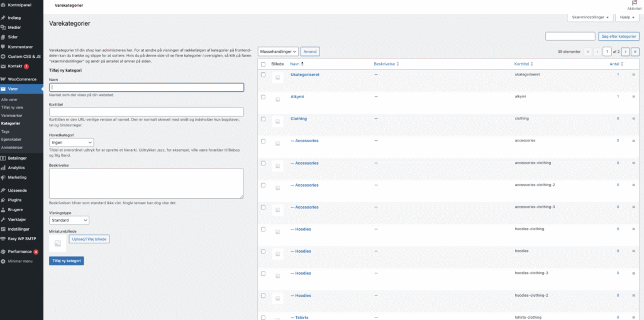Select the Clothing category checkbox
The width and height of the screenshot is (644, 320).
coord(263,119)
